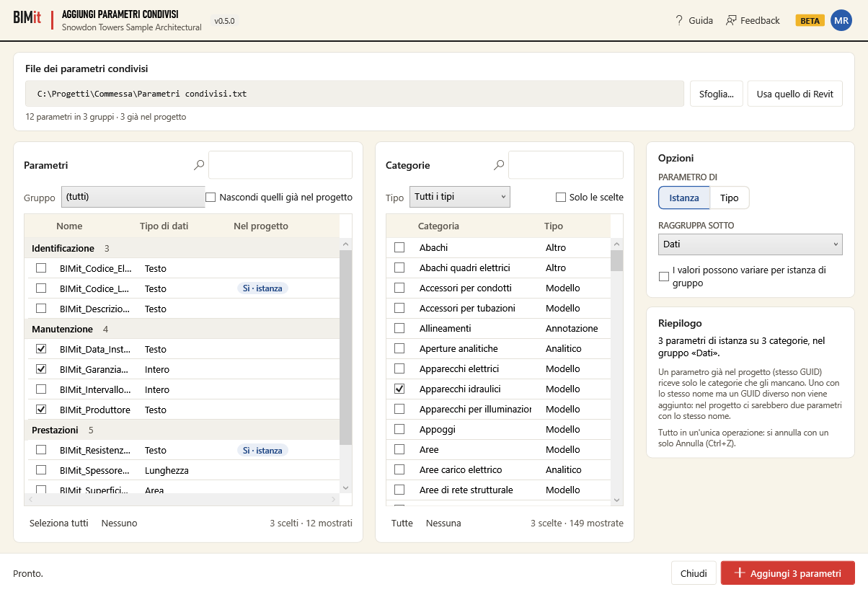The width and height of the screenshot is (868, 592).
Task: Collapse the Prestazioni group header
Action: point(182,430)
